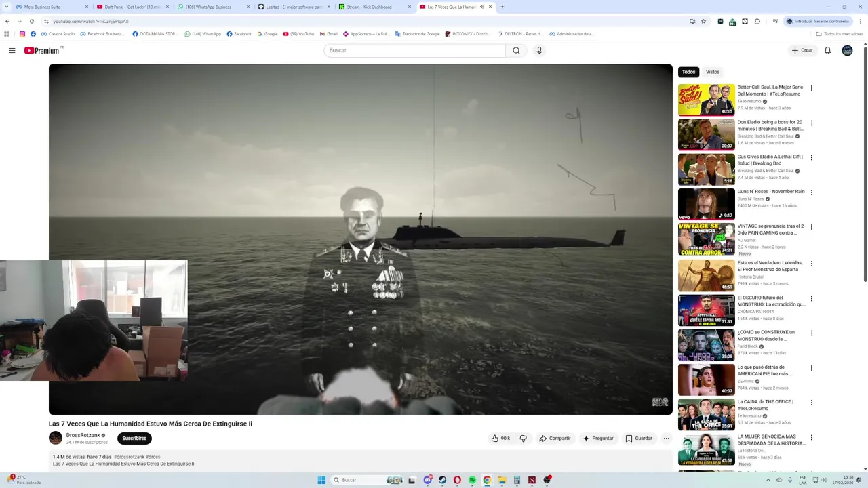Switch to WhatsApp Business tab
This screenshot has width=868, height=488.
point(212,7)
